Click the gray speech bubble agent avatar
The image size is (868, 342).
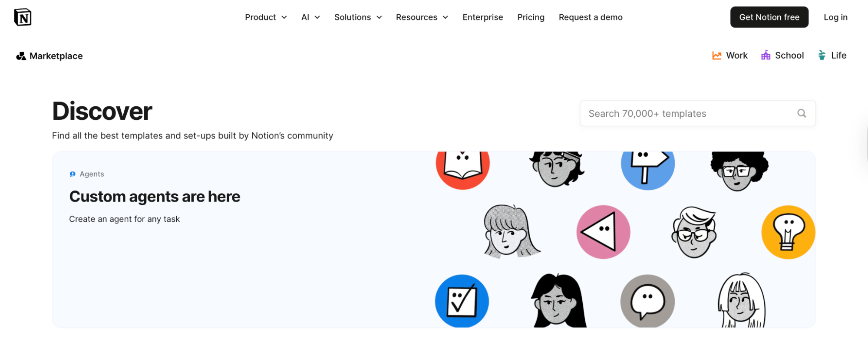coord(647,301)
